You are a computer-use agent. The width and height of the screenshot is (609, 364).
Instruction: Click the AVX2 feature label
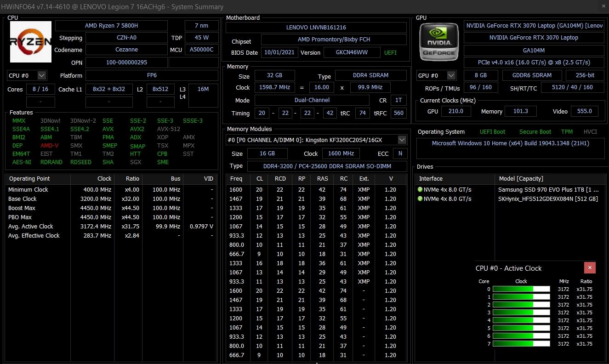click(137, 129)
